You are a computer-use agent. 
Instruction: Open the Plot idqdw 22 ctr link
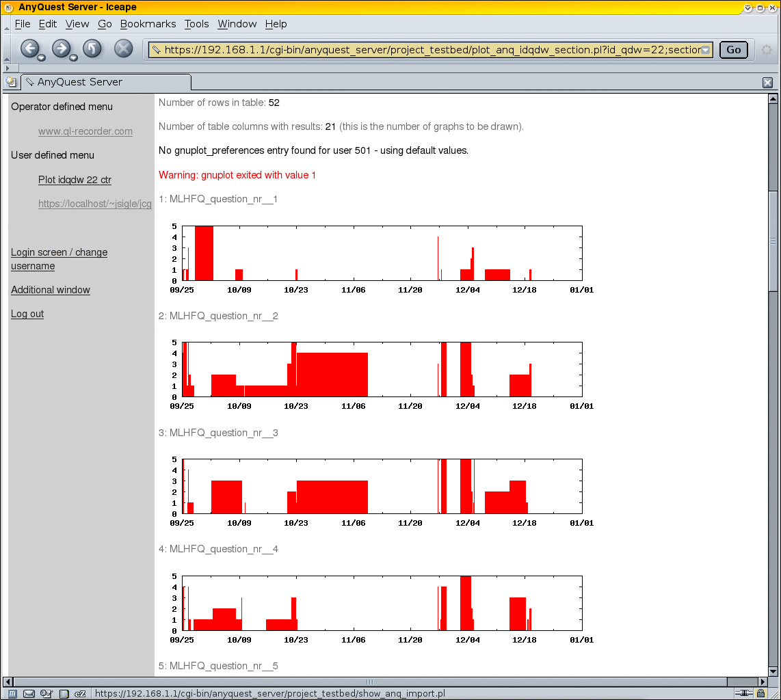(75, 180)
